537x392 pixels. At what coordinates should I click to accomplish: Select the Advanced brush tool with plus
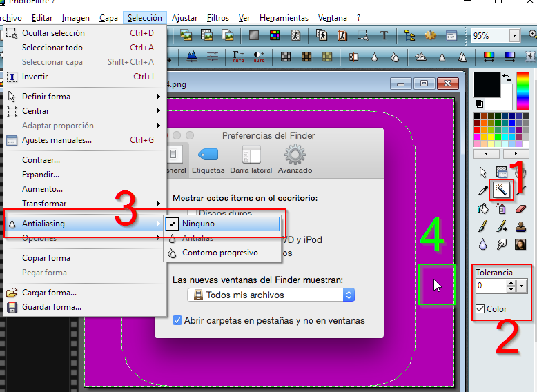(x=502, y=226)
